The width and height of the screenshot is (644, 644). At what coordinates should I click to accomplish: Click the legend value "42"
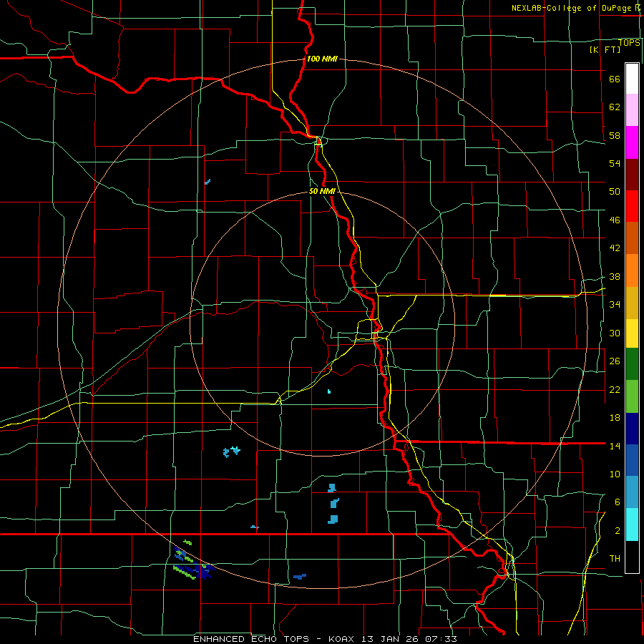(615, 248)
